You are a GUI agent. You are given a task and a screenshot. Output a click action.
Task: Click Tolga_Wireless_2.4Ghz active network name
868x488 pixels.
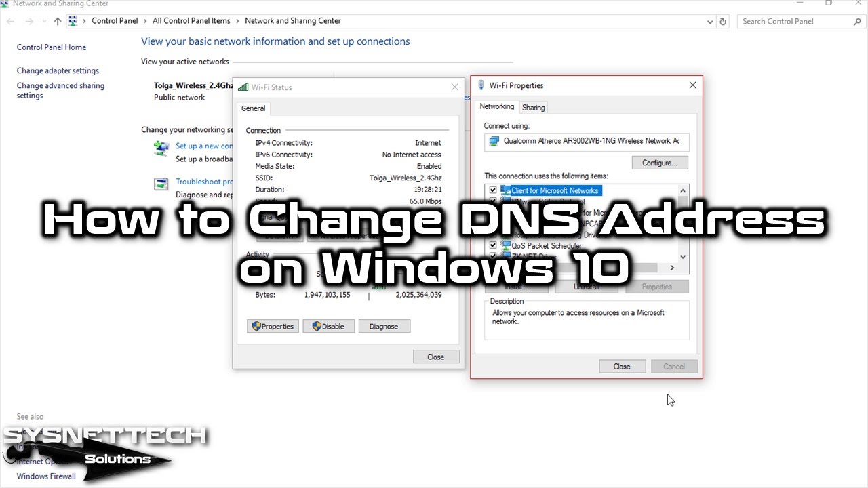click(x=193, y=85)
